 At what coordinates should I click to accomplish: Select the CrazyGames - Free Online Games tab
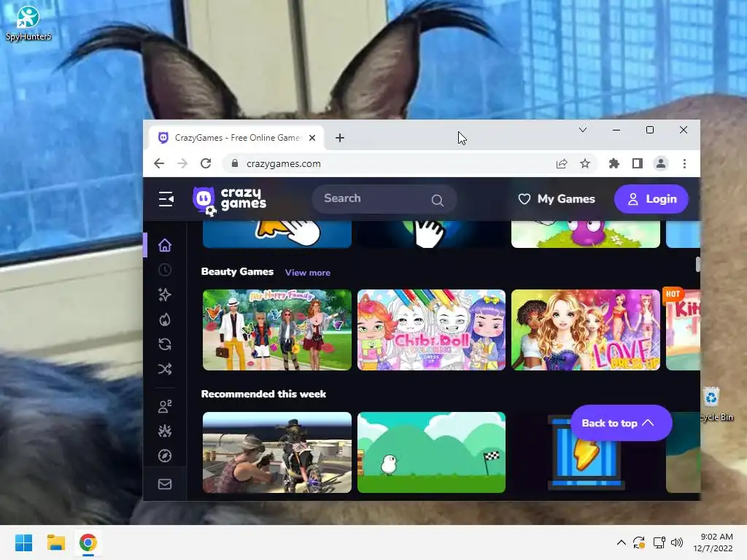pyautogui.click(x=236, y=138)
